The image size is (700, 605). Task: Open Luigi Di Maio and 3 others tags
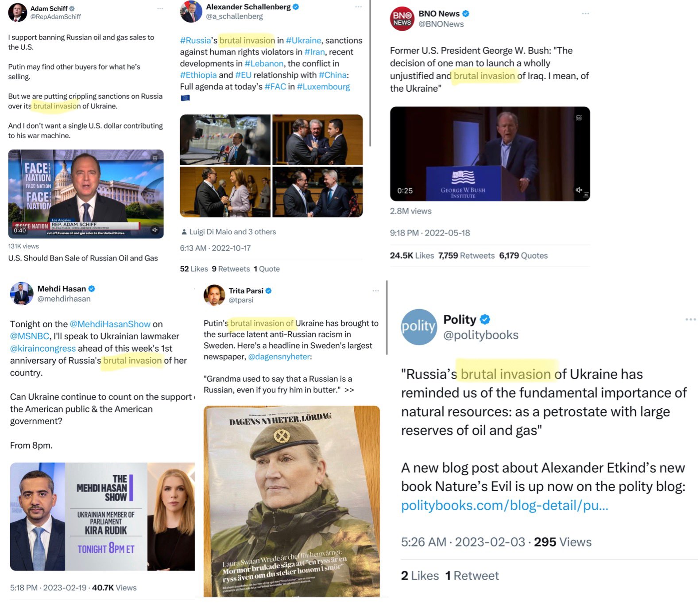click(x=228, y=232)
